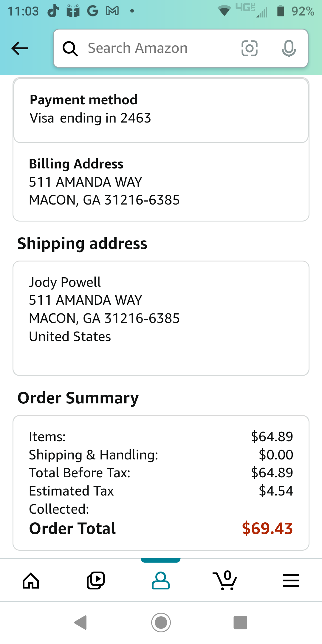Open the hamburger menu tab
Image resolution: width=322 pixels, height=644 pixels.
[291, 580]
